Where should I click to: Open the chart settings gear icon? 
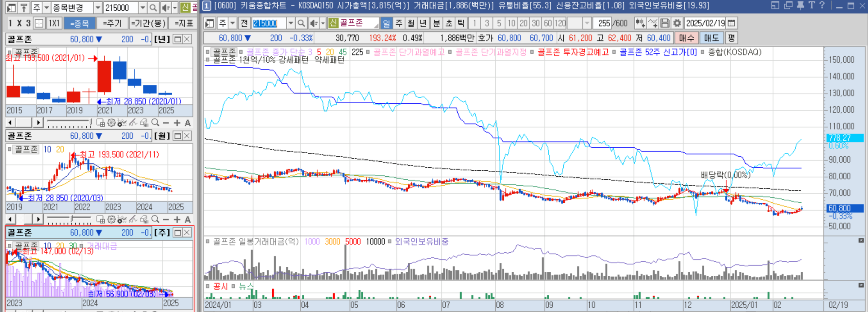[677, 23]
